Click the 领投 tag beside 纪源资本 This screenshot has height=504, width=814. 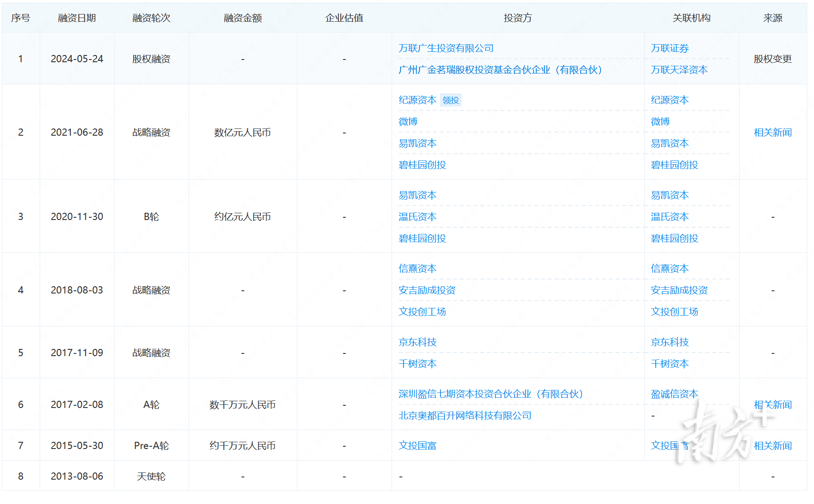tap(450, 100)
